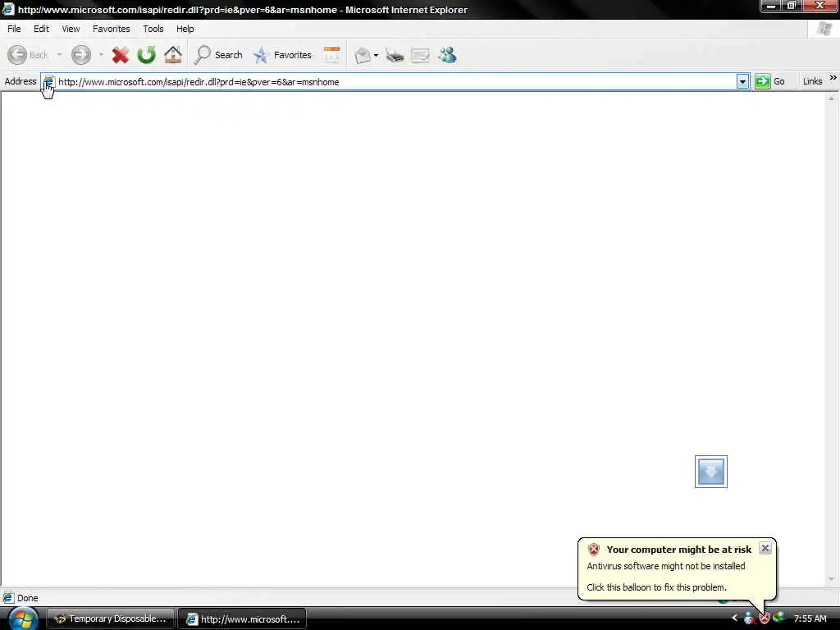Open the Help menu
Image resolution: width=840 pixels, height=630 pixels.
click(185, 29)
